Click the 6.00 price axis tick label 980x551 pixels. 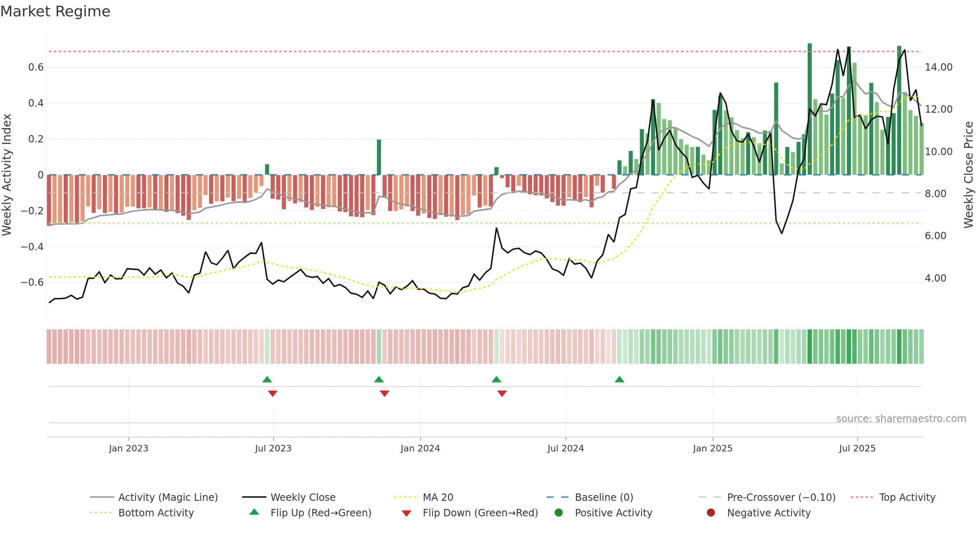tap(935, 236)
